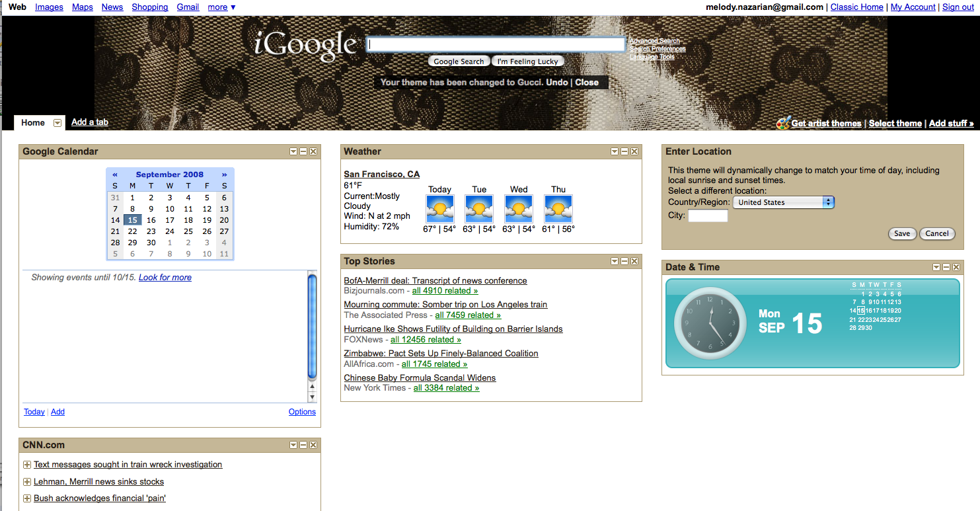Collapse the Top Stories gadget
Screen dimensions: 980x511
[x=624, y=261]
